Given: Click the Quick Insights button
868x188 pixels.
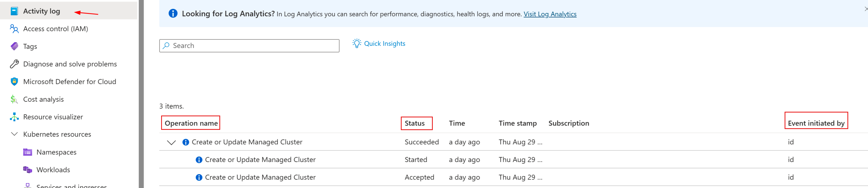Looking at the screenshot, I should pos(384,44).
